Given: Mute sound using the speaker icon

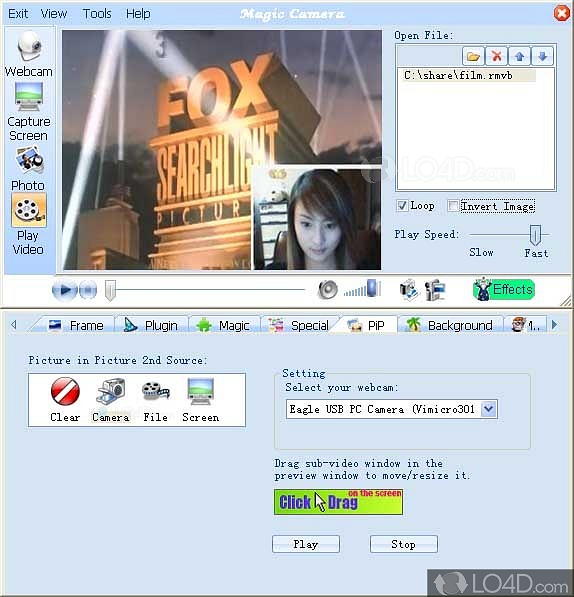Looking at the screenshot, I should (x=328, y=290).
